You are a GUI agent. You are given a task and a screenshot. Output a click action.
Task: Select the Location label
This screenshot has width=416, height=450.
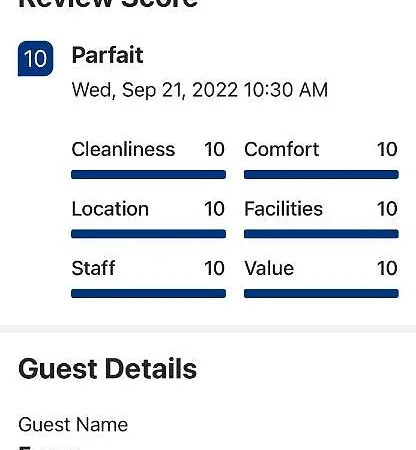110,209
